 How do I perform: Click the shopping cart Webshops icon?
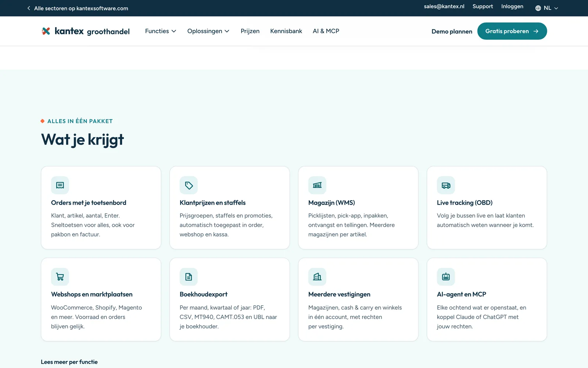coord(60,277)
